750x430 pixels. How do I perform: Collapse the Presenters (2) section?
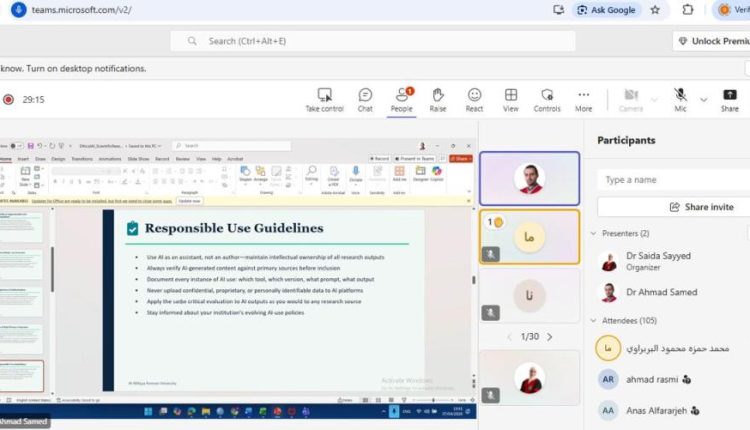coord(593,233)
